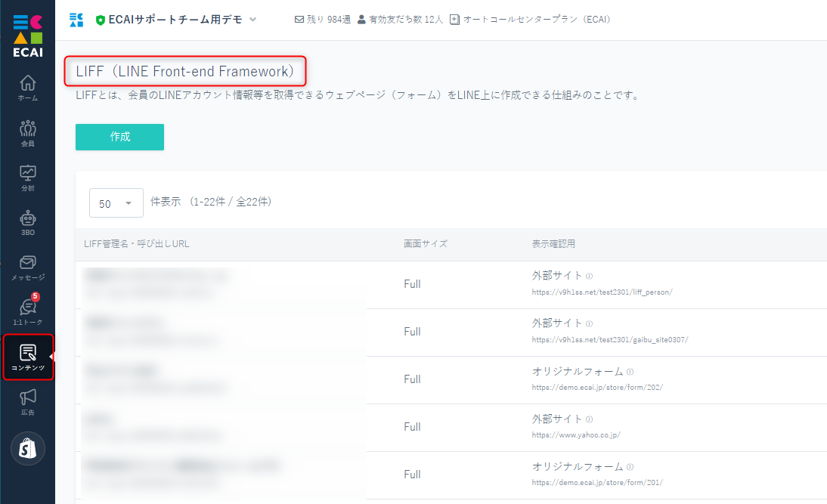Expand the ECAIサポートチーム用デモ account dropdown
The height and width of the screenshot is (504, 827).
252,20
